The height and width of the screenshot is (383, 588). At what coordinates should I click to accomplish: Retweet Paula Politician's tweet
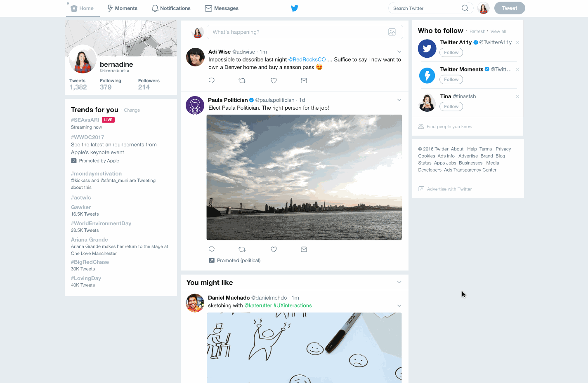point(242,249)
